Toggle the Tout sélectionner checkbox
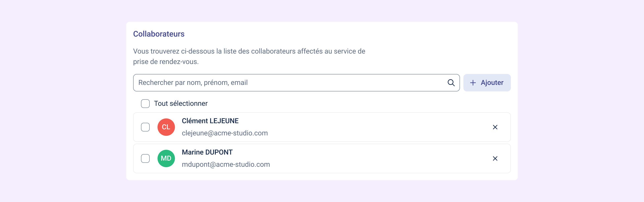 click(x=145, y=103)
